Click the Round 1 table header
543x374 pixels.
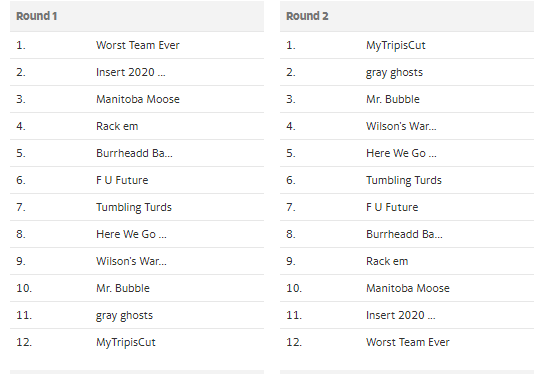pyautogui.click(x=137, y=16)
